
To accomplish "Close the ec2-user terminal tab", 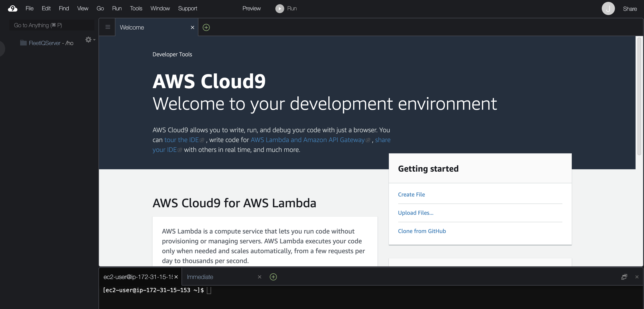I will click(x=176, y=277).
